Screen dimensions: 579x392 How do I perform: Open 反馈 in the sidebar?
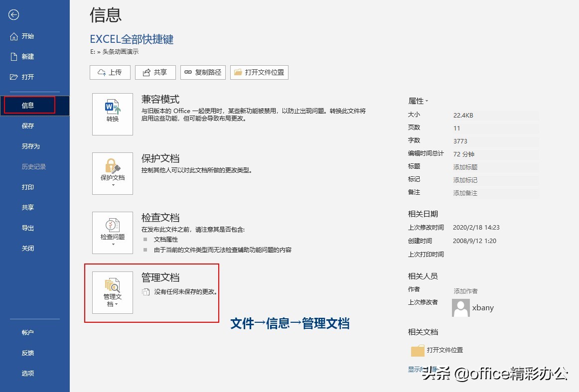tap(35, 353)
